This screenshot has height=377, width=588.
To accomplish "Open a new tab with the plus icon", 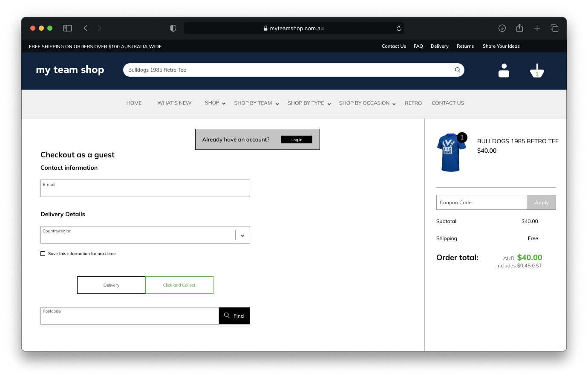I will [537, 28].
